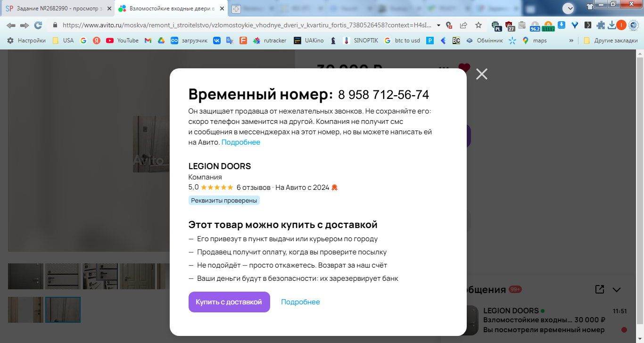Select the LEGION DOORS seller name
The width and height of the screenshot is (644, 343).
(220, 166)
